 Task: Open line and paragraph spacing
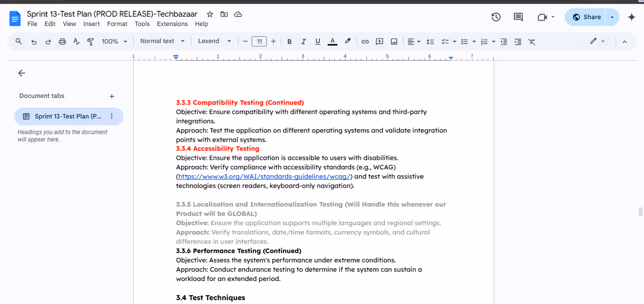(430, 42)
